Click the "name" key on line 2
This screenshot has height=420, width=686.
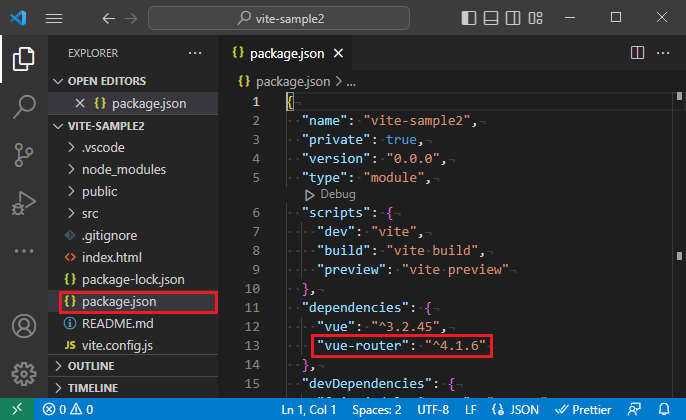(x=325, y=120)
